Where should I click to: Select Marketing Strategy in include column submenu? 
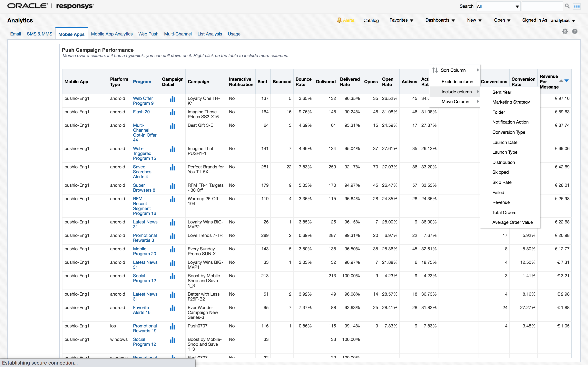(x=511, y=102)
